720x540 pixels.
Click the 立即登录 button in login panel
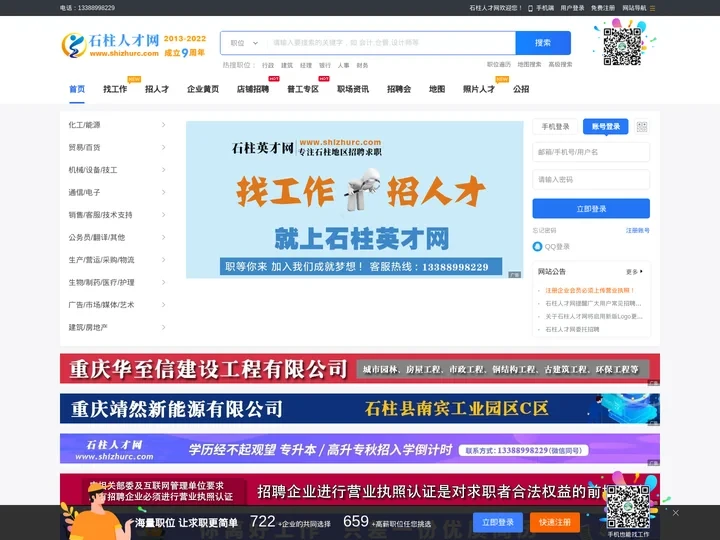[591, 208]
